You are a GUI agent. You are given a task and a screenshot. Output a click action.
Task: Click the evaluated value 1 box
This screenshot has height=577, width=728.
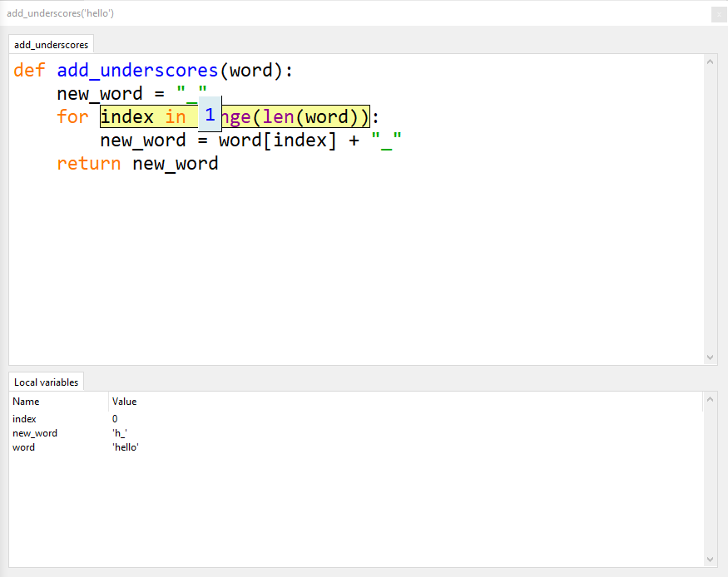[210, 114]
